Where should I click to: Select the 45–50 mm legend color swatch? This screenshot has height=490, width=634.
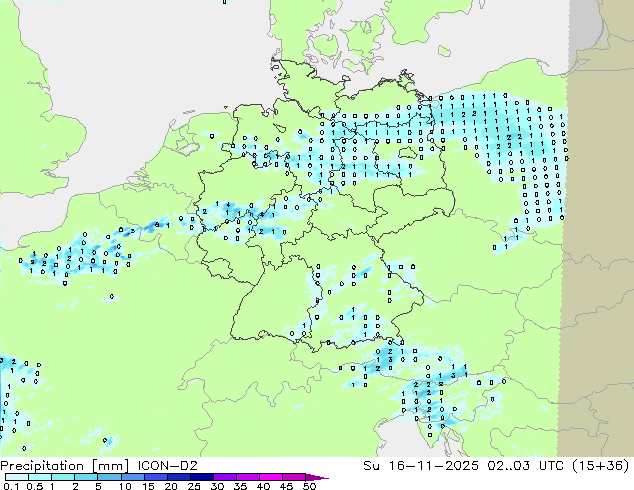coord(294,477)
